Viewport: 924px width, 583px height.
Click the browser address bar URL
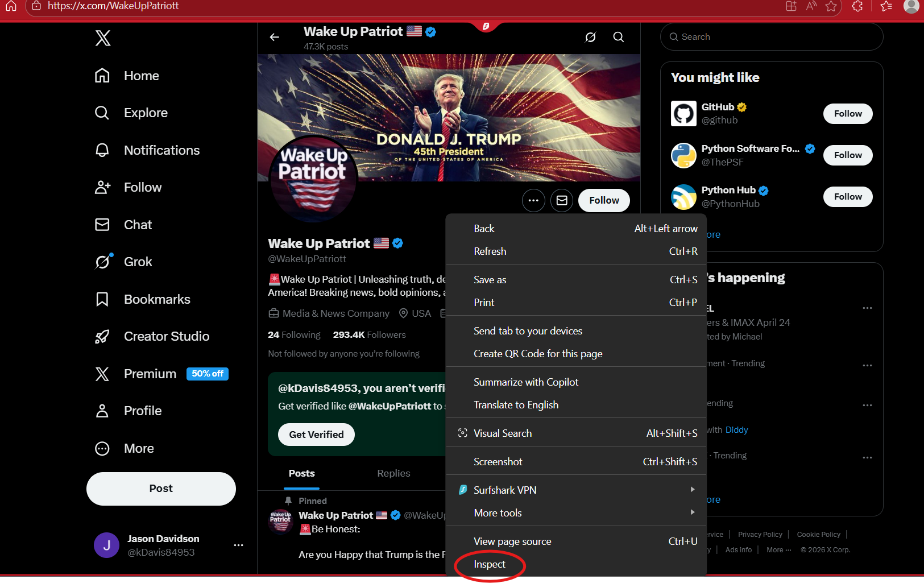pyautogui.click(x=113, y=6)
